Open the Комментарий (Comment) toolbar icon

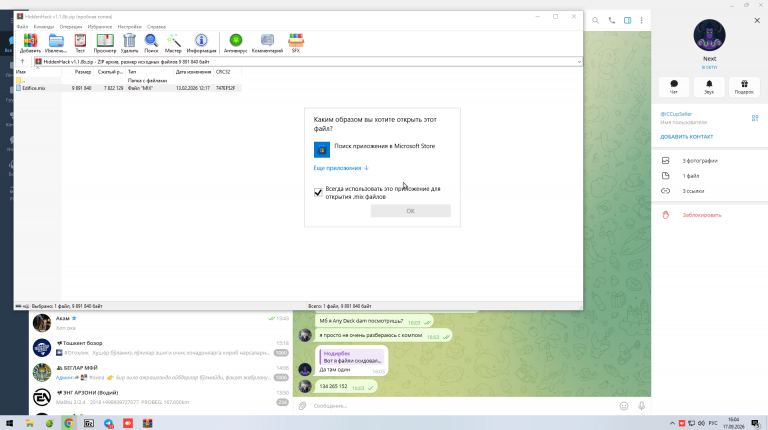click(267, 43)
